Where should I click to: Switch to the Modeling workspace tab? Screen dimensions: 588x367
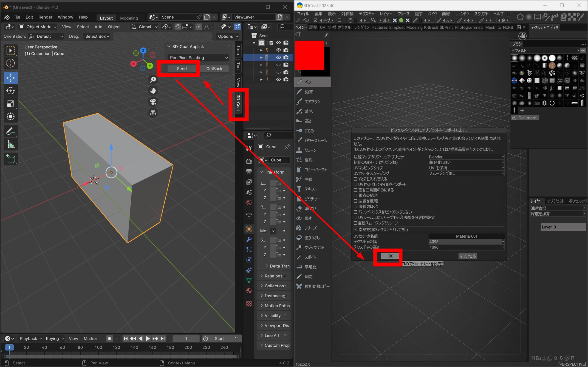pos(129,18)
